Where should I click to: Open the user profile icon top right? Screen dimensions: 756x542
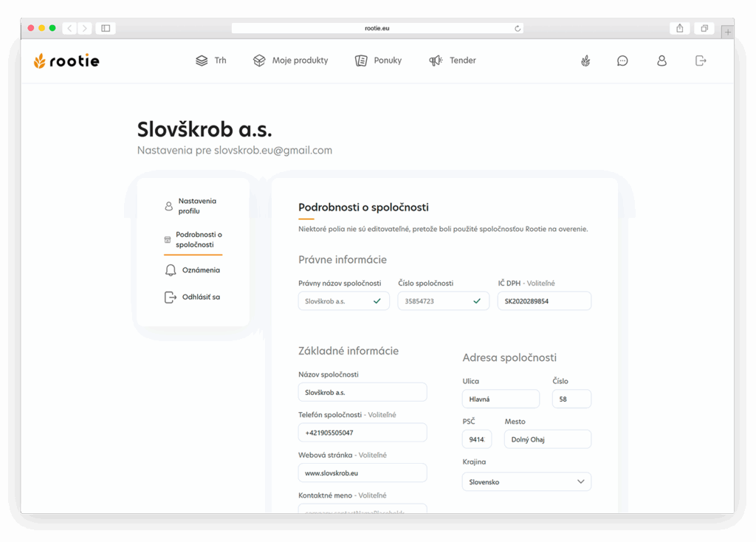661,61
